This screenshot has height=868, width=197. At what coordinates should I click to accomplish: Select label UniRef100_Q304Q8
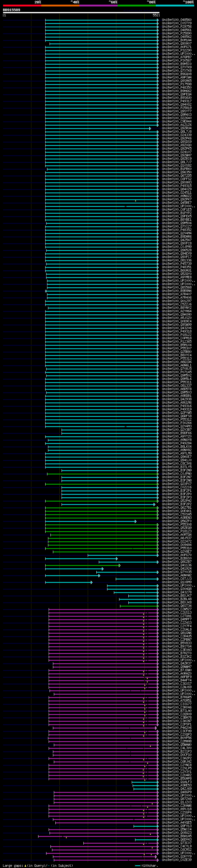[177, 589]
